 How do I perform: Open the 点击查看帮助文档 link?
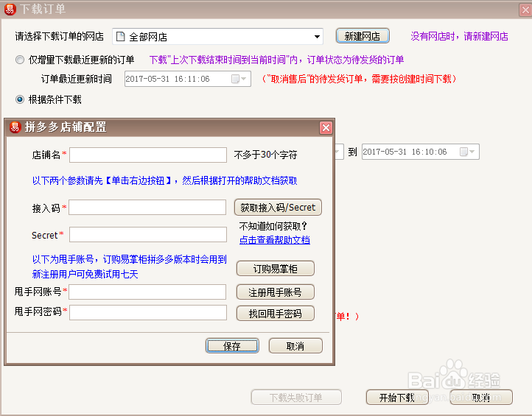point(275,240)
